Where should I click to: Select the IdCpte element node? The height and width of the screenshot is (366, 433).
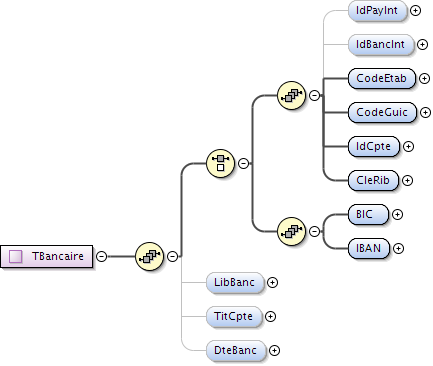tap(374, 146)
